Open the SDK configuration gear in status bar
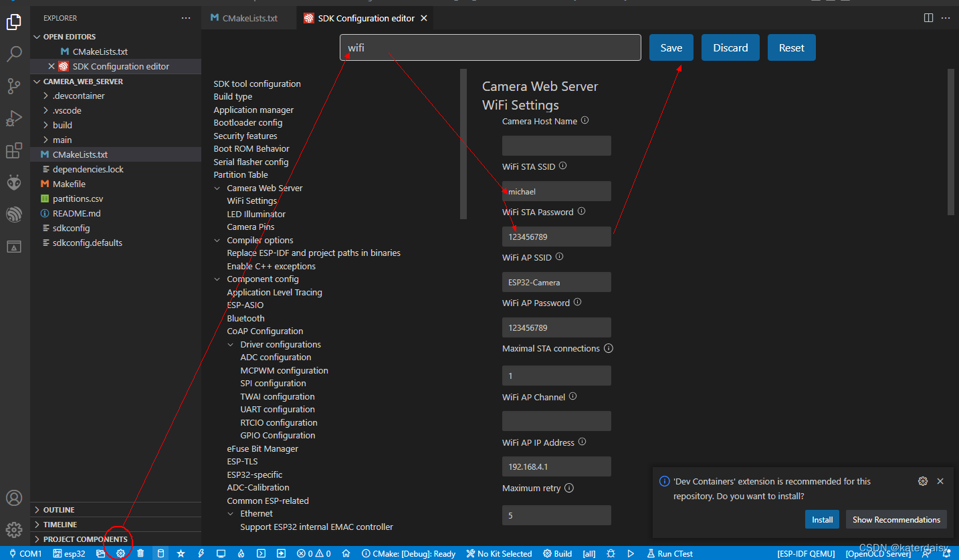 (121, 553)
